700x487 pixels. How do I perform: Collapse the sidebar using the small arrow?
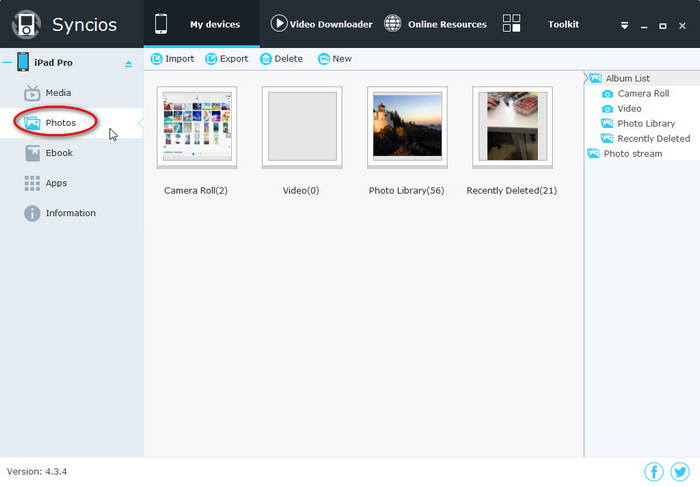[141, 123]
